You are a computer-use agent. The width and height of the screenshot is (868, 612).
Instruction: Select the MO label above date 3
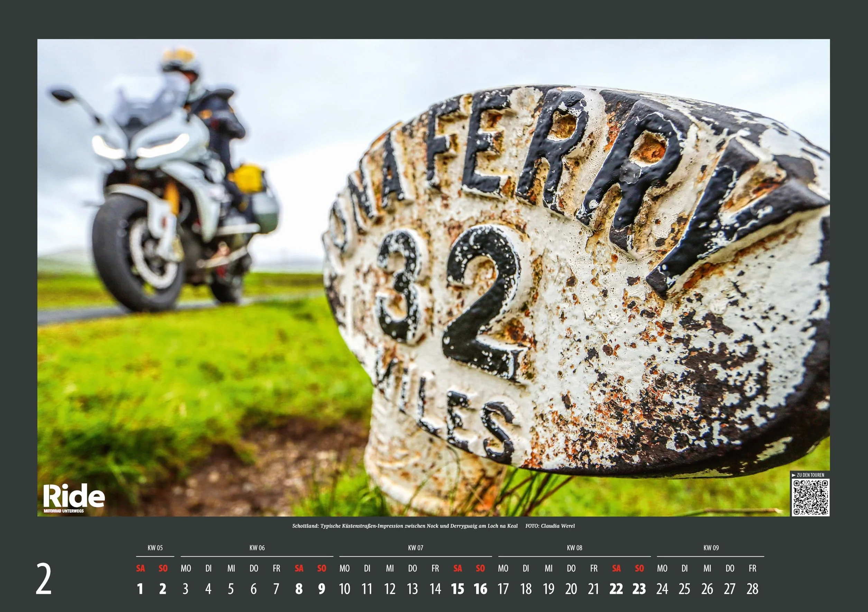(x=186, y=568)
